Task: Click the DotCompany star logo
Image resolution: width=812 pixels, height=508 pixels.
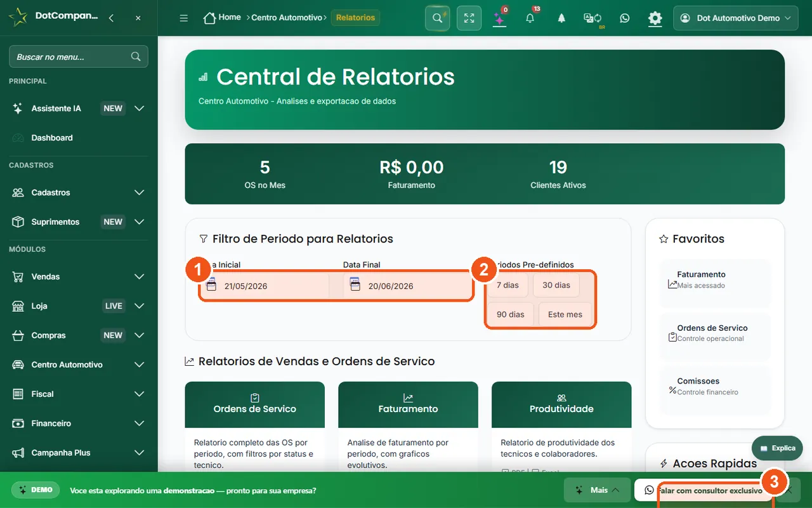Action: (19, 18)
